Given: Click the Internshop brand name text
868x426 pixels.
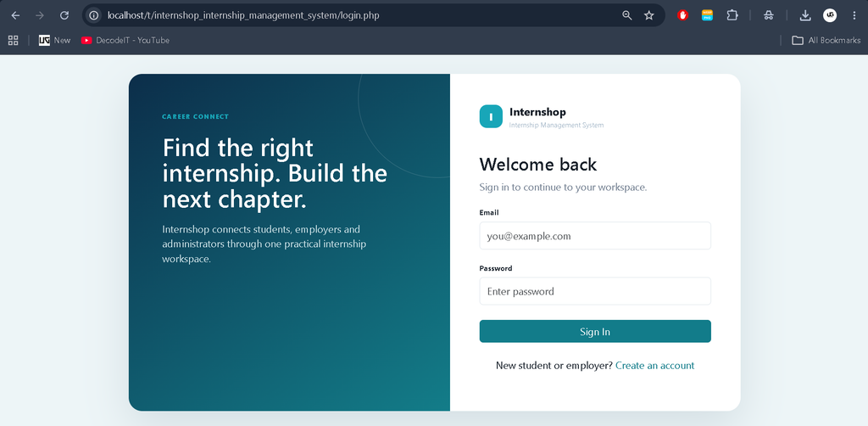Looking at the screenshot, I should click(537, 113).
